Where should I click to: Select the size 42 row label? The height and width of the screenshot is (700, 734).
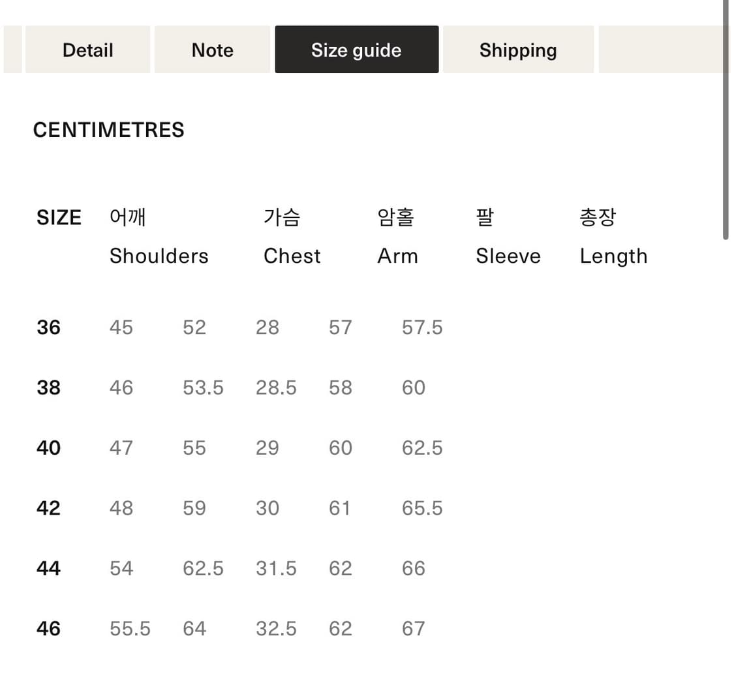[49, 508]
